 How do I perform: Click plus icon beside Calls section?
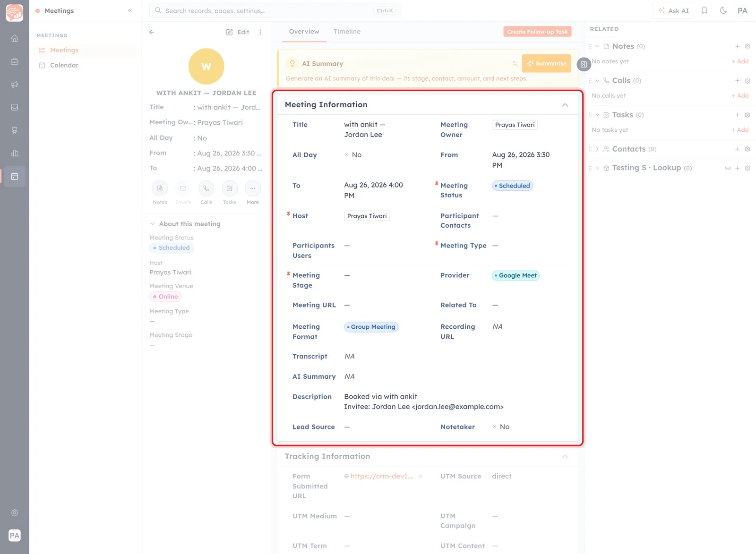tap(737, 81)
